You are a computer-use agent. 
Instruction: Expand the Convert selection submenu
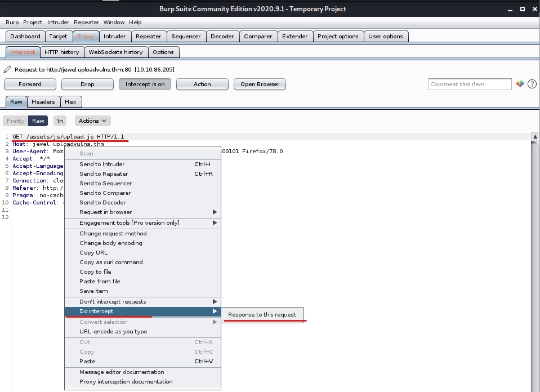point(142,322)
